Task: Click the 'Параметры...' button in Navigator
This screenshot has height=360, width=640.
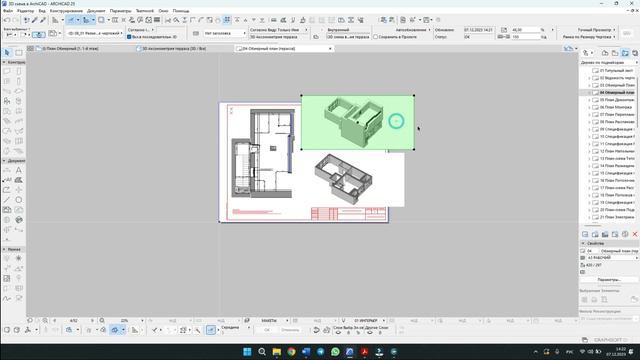Action: pyautogui.click(x=609, y=280)
